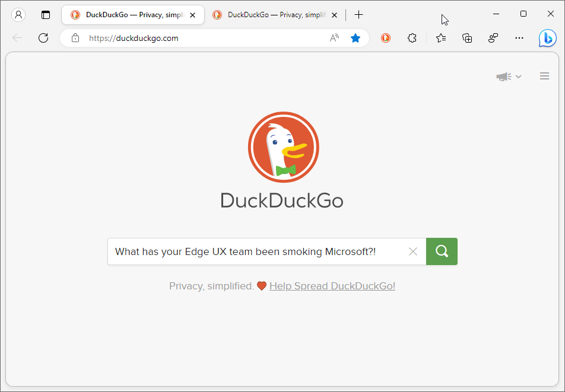The height and width of the screenshot is (392, 565).
Task: Click the megaphone announcements icon
Action: click(x=504, y=77)
